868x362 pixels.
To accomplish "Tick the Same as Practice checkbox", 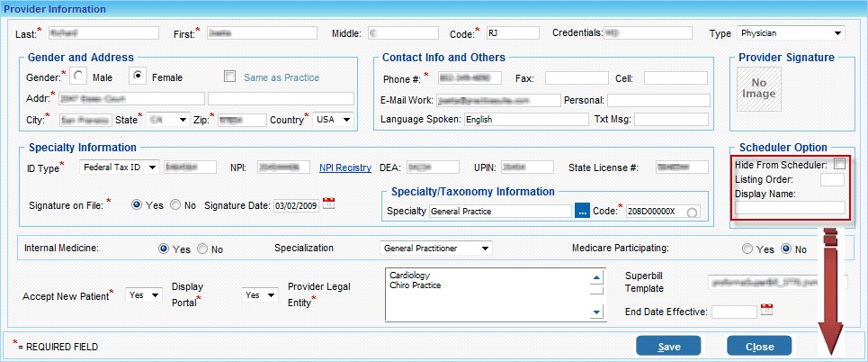I will (x=230, y=77).
